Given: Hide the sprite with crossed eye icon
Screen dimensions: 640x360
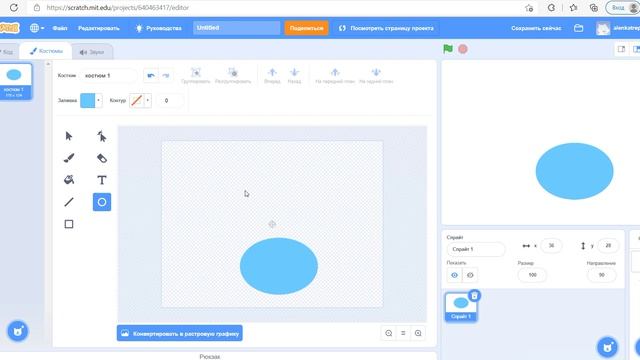Looking at the screenshot, I should pos(470,275).
